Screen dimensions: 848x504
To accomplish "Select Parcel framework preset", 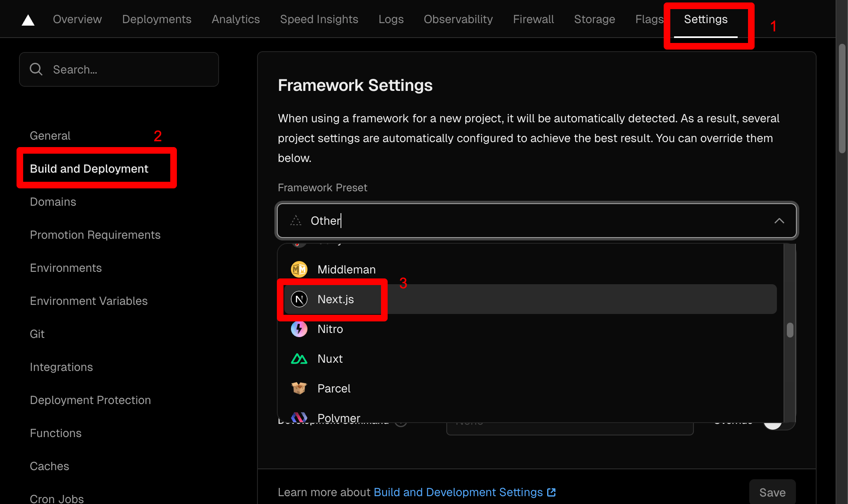I will coord(530,388).
